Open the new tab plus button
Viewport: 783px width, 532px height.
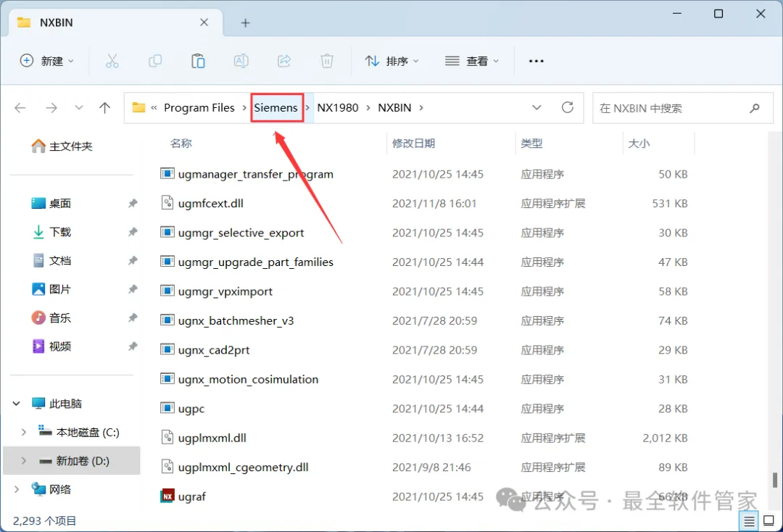point(245,23)
